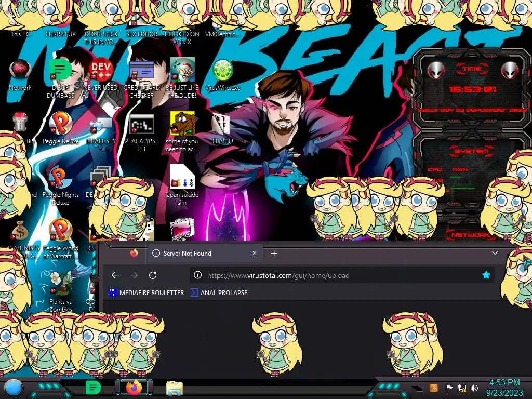Click the site information icon in address bar
The width and height of the screenshot is (532, 399).
[197, 275]
